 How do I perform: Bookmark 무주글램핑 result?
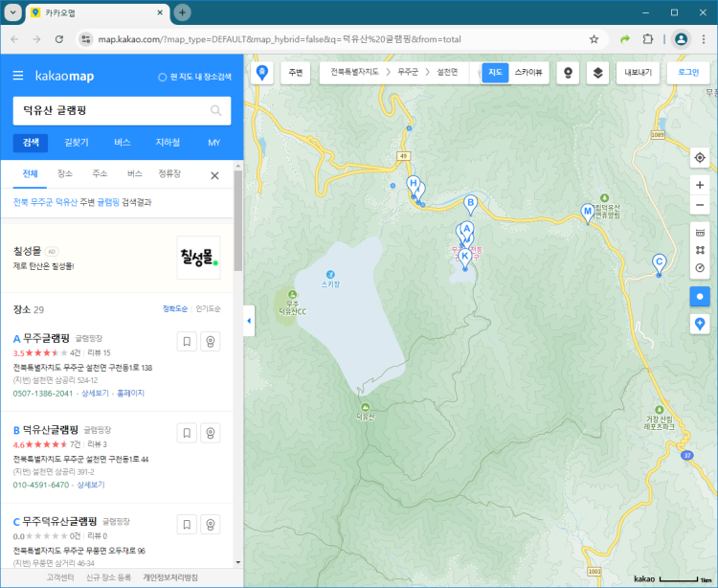pos(187,341)
